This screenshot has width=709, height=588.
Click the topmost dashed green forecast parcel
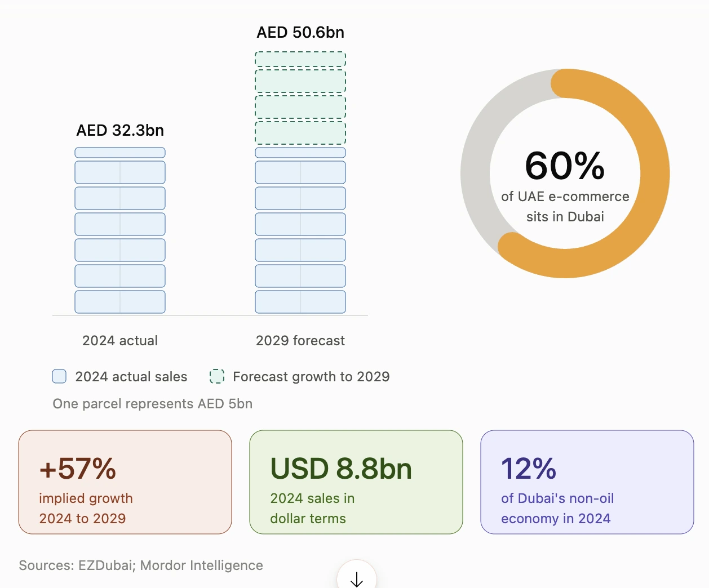(x=300, y=59)
